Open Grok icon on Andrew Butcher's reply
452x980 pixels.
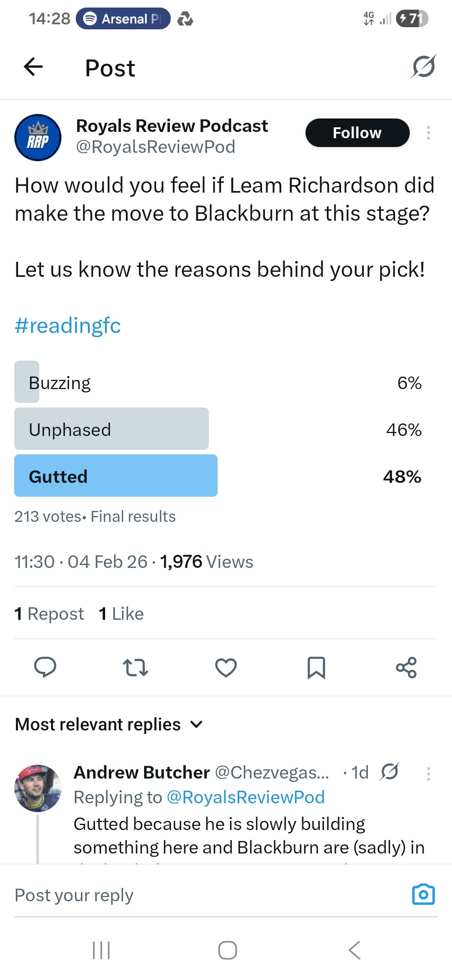coord(390,772)
